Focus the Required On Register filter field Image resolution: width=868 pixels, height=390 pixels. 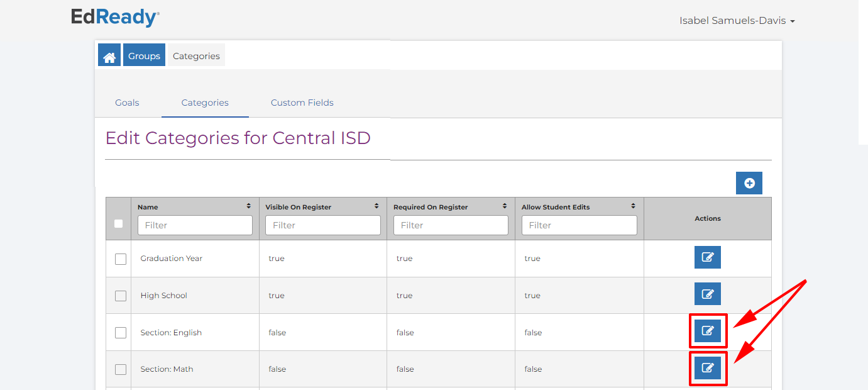click(x=451, y=225)
